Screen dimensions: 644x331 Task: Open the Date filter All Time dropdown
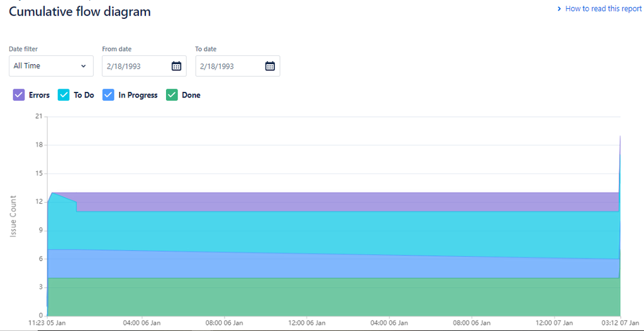click(52, 66)
